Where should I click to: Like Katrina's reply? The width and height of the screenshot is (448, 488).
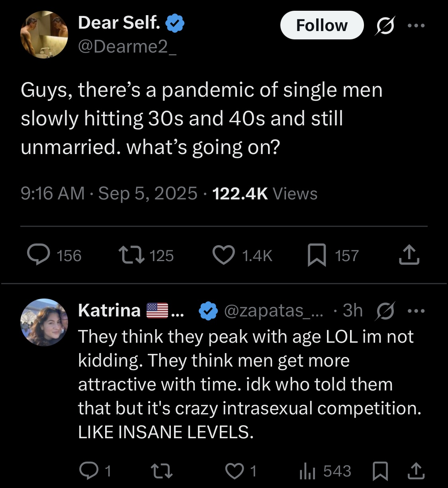pos(234,471)
